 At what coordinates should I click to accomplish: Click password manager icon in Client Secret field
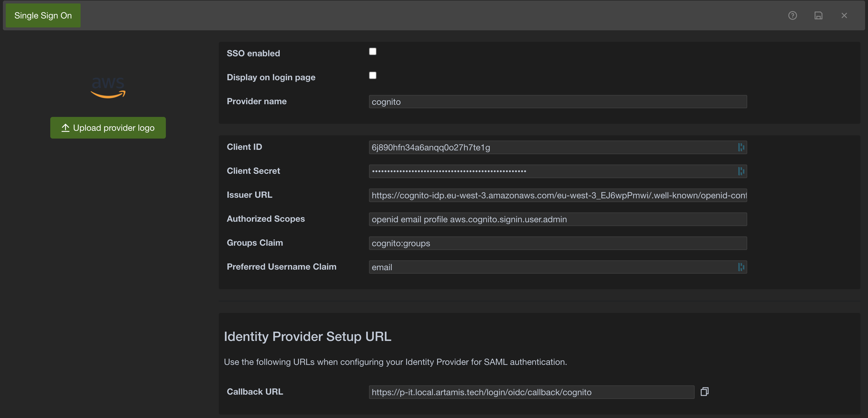pyautogui.click(x=741, y=171)
